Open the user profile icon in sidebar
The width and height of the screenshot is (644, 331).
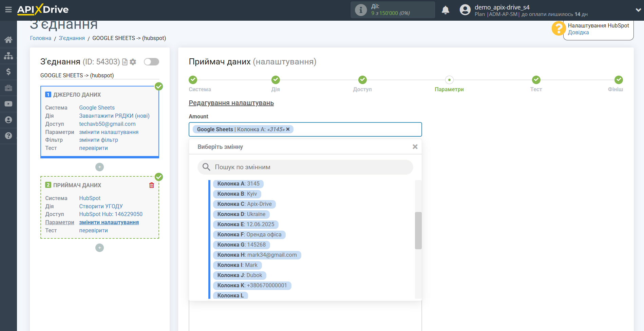click(8, 120)
